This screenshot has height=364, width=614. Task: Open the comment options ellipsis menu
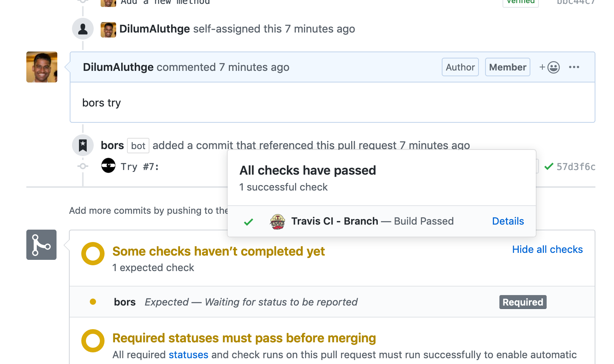pyautogui.click(x=574, y=67)
